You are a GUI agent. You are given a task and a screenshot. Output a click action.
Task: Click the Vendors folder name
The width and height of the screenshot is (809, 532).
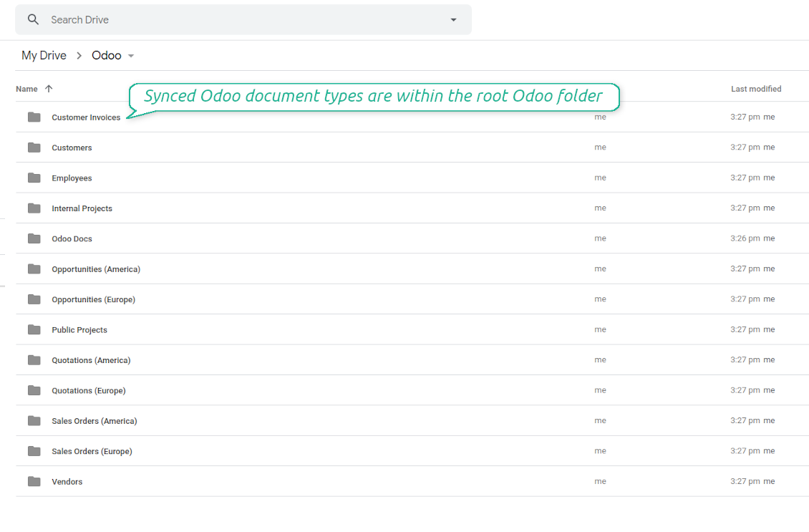tap(67, 481)
